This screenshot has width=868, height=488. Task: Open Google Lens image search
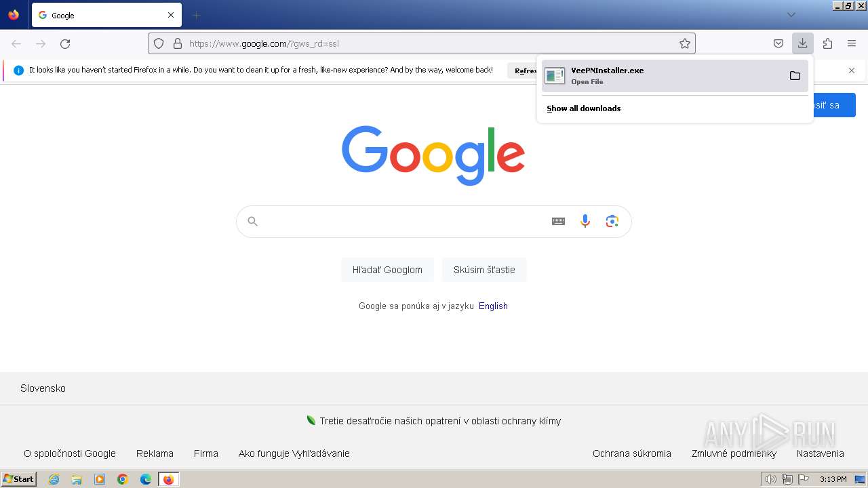tap(612, 221)
